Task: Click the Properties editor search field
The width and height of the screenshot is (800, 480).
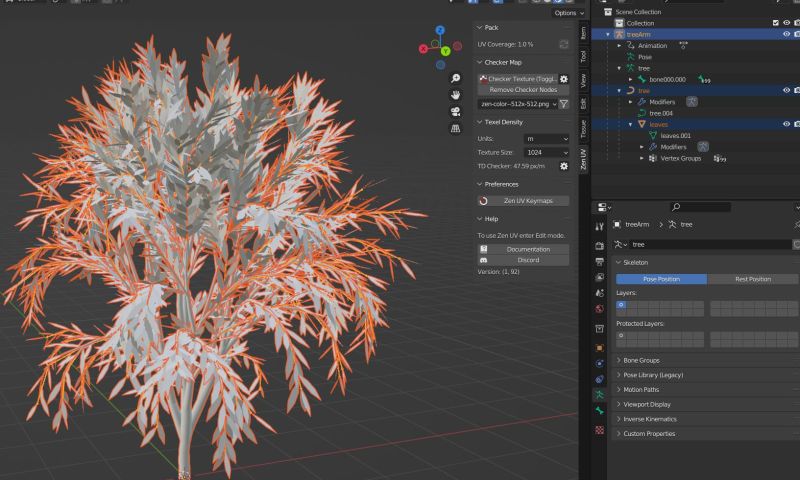Action: click(x=700, y=207)
